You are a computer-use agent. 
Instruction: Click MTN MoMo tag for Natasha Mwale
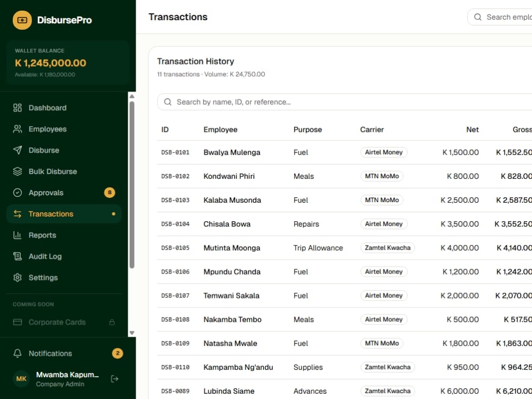click(x=381, y=343)
